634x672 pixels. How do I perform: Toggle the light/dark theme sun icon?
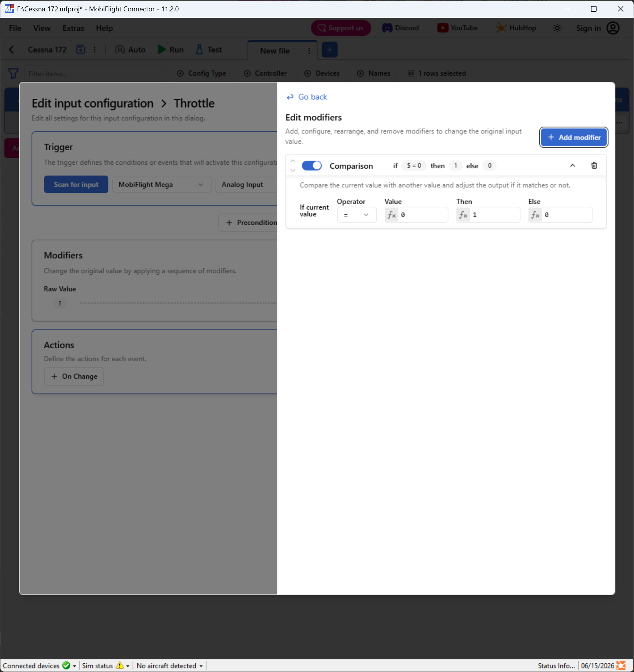(557, 28)
